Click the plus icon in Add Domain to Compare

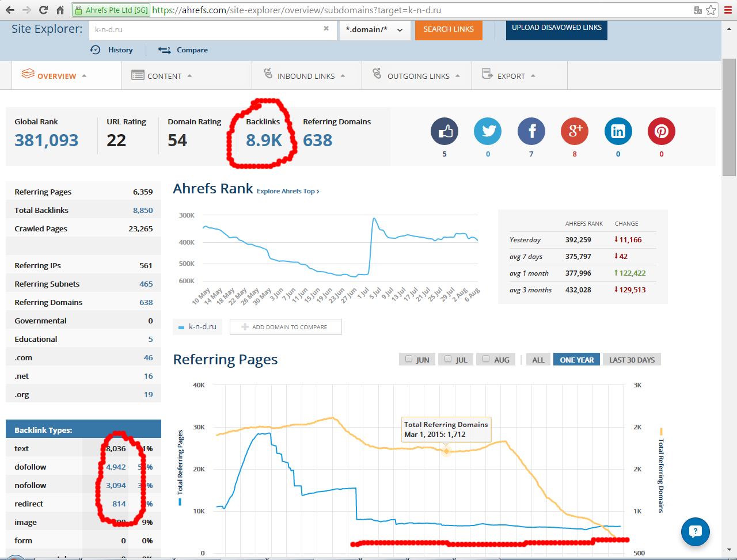coord(245,327)
